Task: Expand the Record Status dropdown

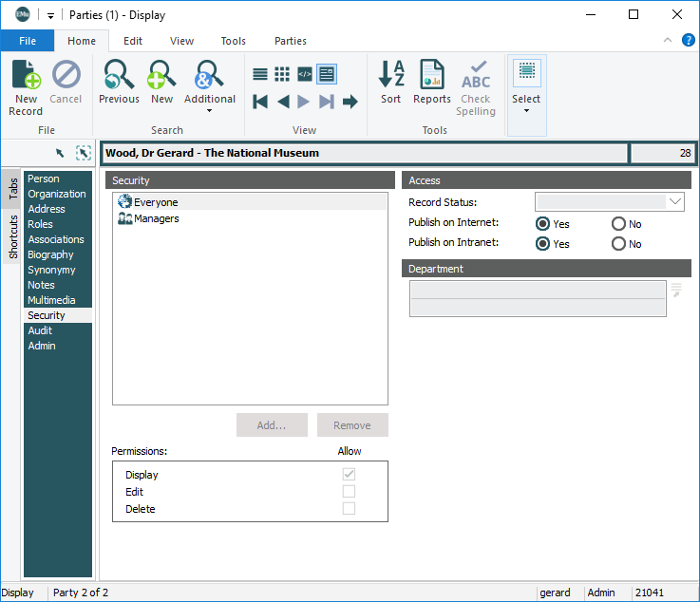Action: (675, 201)
